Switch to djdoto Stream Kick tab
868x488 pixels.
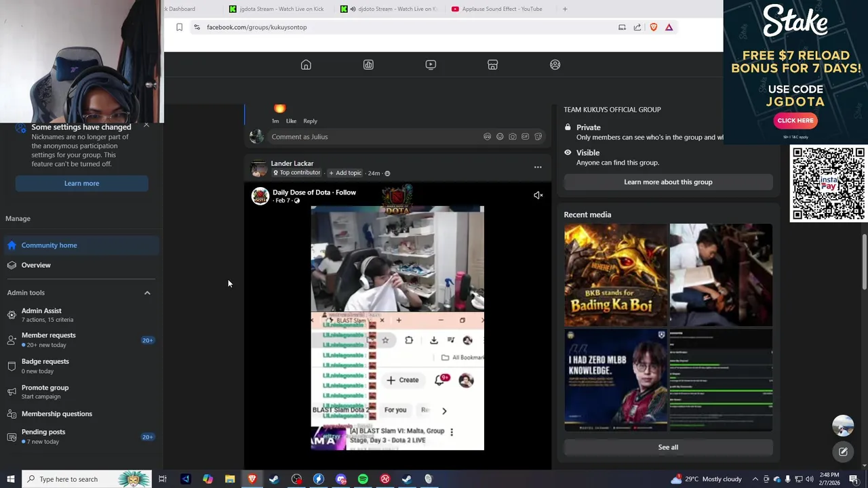pyautogui.click(x=389, y=9)
